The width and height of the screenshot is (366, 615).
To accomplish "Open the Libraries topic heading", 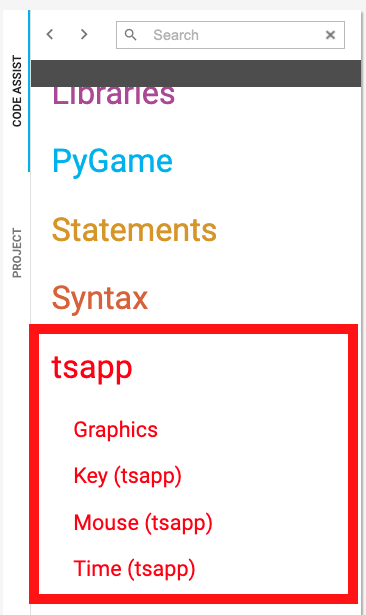I will 113,96.
